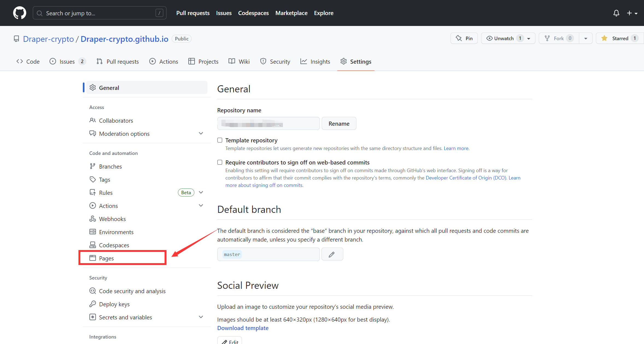This screenshot has height=344, width=644.
Task: Click the Pin repository icon button
Action: (x=464, y=38)
